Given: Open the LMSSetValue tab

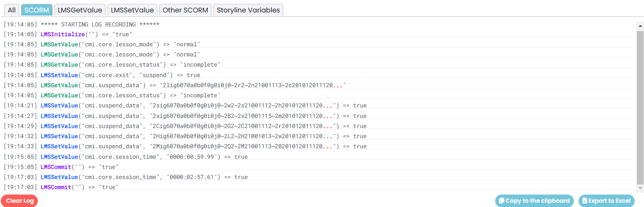Looking at the screenshot, I should [x=132, y=10].
